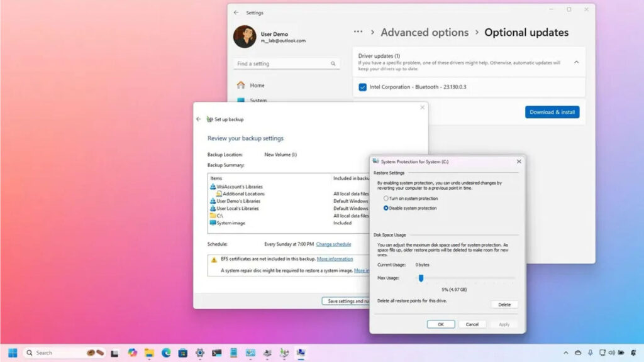
Task: Choose Disable system protection radio button
Action: pyautogui.click(x=386, y=208)
